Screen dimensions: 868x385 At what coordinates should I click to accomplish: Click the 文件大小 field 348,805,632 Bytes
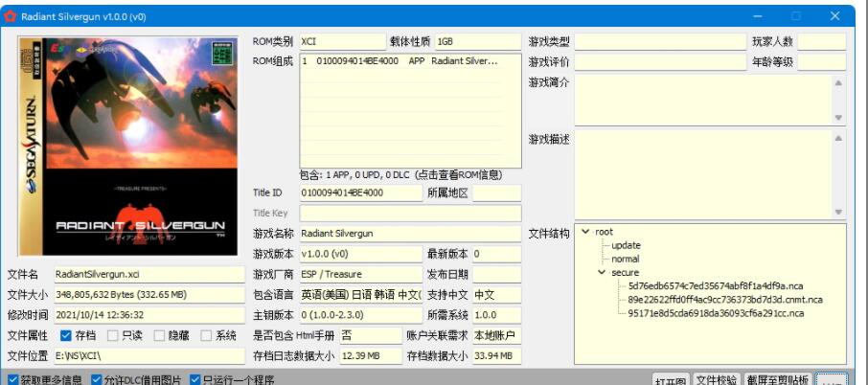149,295
